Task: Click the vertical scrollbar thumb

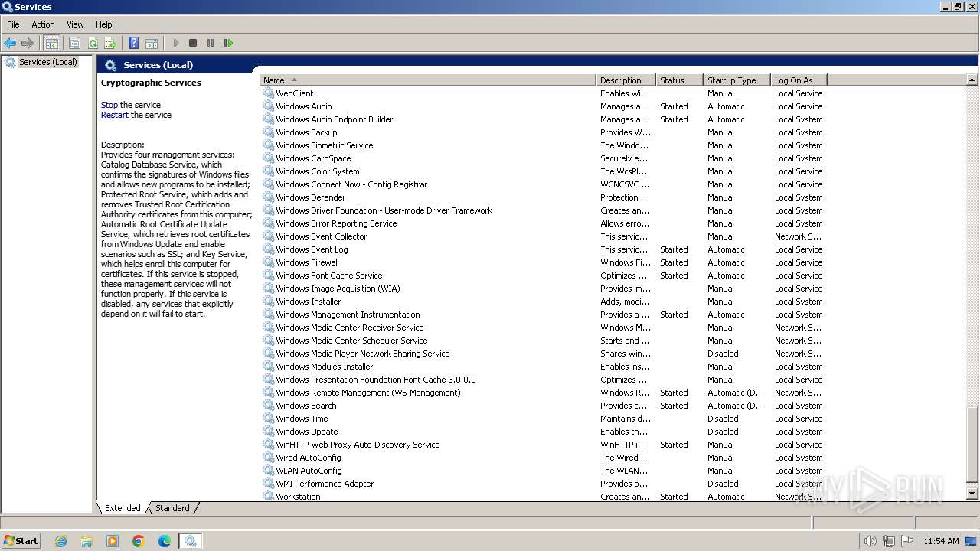Action: [972, 443]
